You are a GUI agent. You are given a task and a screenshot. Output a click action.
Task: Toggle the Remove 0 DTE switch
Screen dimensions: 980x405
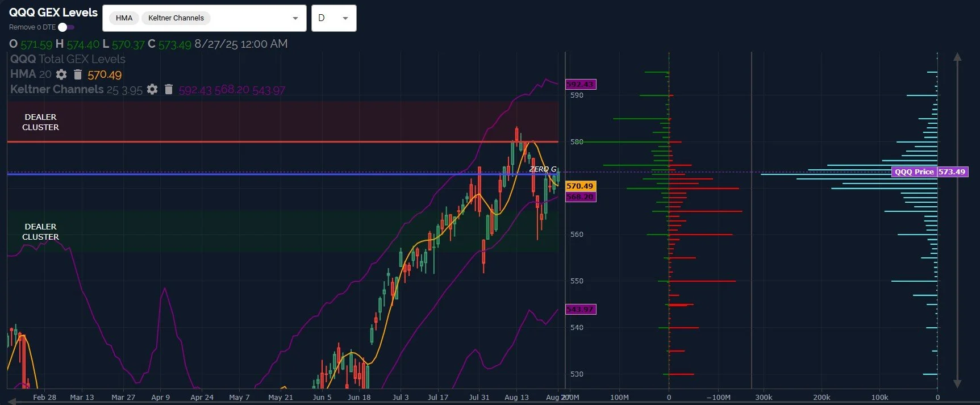click(x=66, y=27)
